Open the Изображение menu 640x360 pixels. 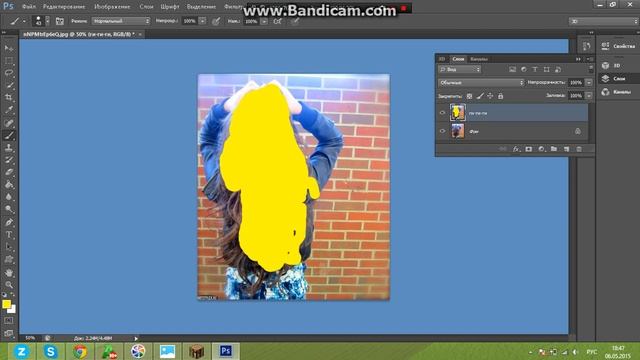tap(112, 7)
